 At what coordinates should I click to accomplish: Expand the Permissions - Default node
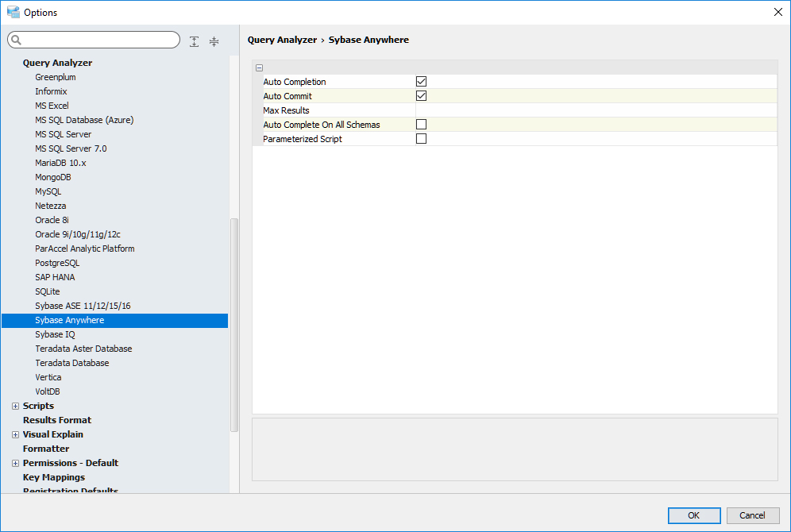pyautogui.click(x=15, y=463)
